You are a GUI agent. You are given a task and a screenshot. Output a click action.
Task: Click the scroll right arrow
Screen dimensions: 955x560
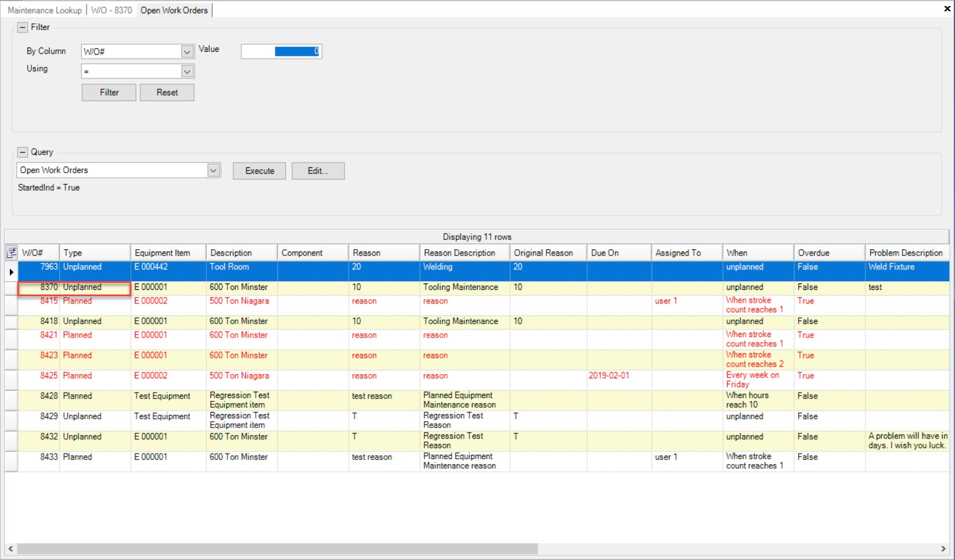(943, 549)
